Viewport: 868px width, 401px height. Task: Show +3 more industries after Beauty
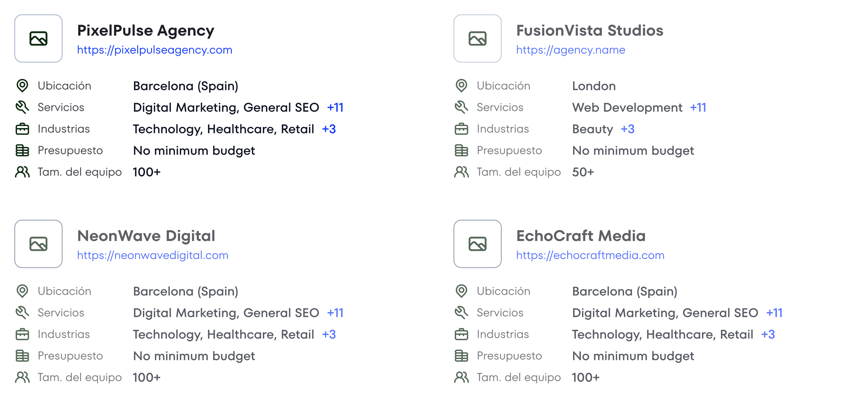(x=627, y=129)
